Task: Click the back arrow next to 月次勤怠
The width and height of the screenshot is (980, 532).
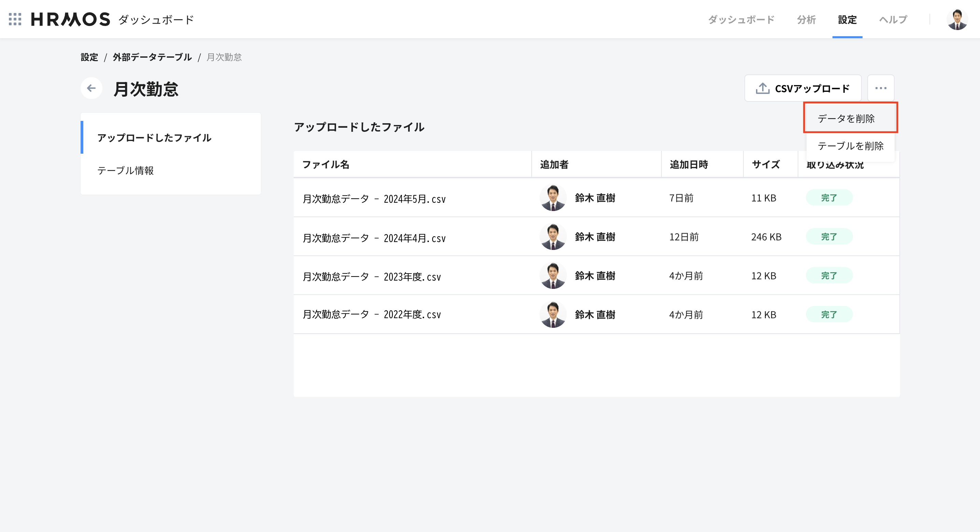Action: click(91, 88)
